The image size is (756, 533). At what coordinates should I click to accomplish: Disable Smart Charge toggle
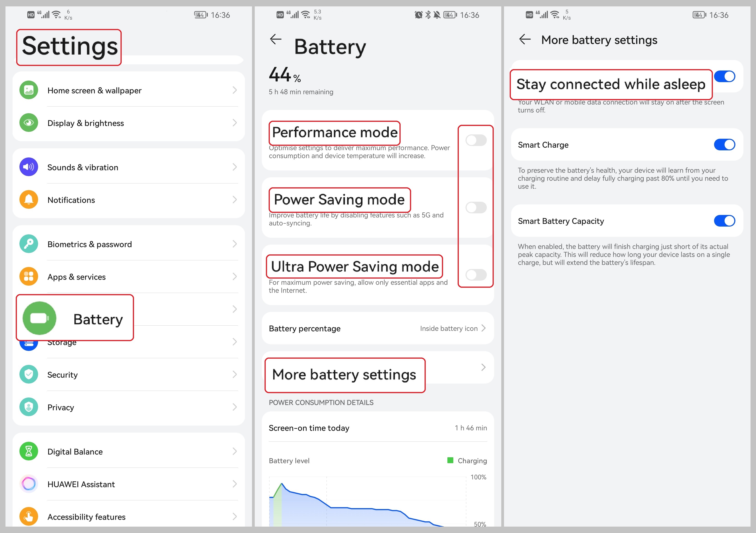724,144
